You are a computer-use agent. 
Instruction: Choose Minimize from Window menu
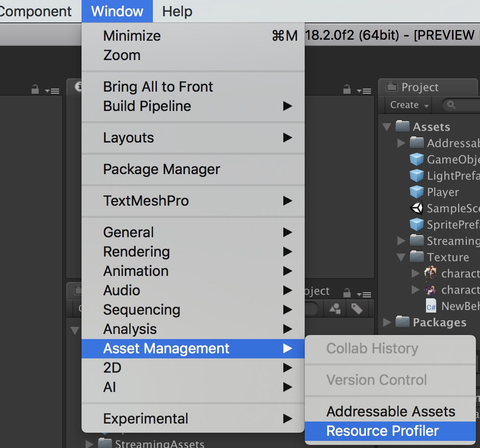pyautogui.click(x=193, y=36)
